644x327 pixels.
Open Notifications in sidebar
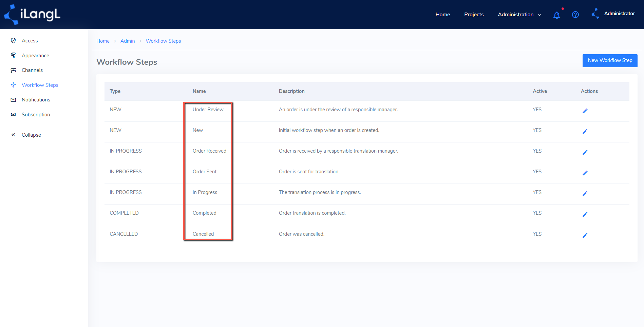click(x=36, y=100)
